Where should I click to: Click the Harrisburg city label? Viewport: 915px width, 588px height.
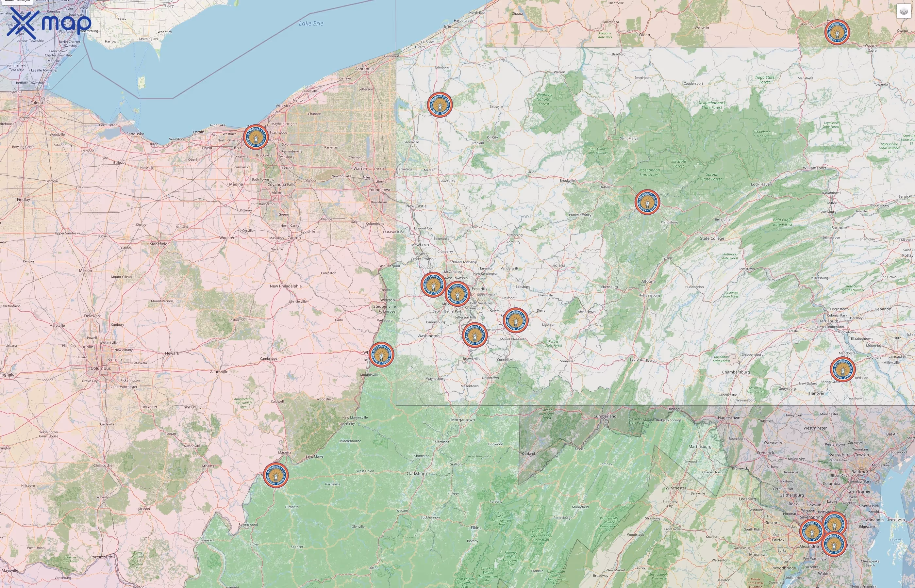[828, 321]
